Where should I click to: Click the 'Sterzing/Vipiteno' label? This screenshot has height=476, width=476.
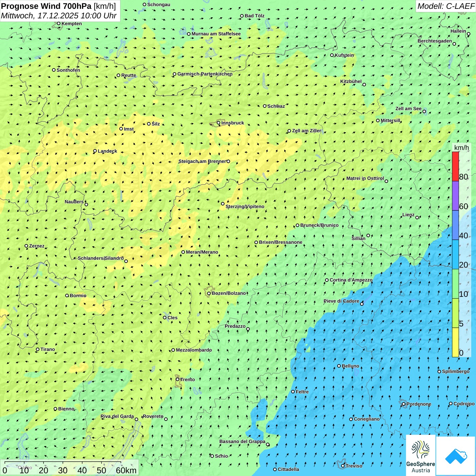245,206
